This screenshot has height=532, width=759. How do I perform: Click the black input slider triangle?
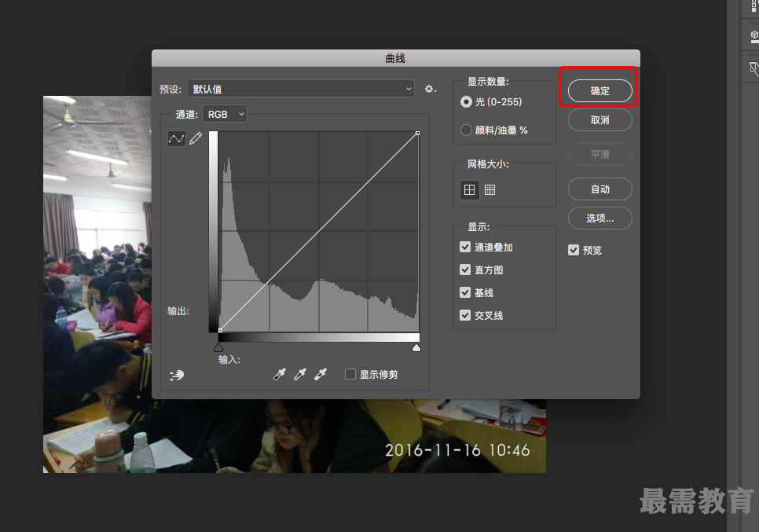tap(218, 347)
